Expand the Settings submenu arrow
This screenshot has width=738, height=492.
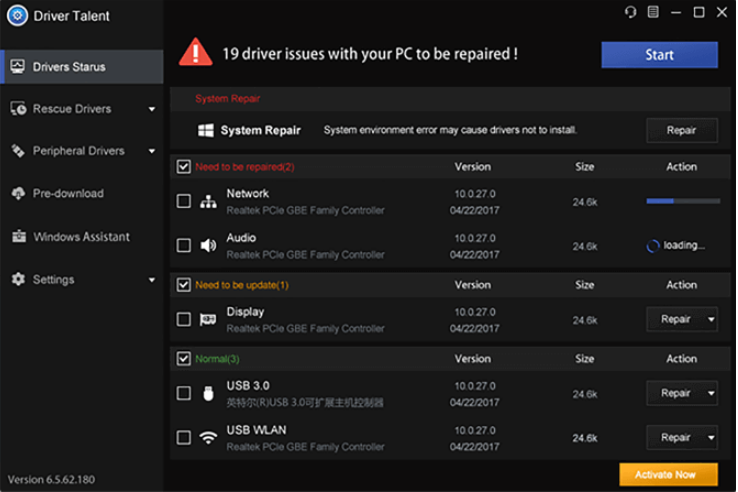point(152,280)
